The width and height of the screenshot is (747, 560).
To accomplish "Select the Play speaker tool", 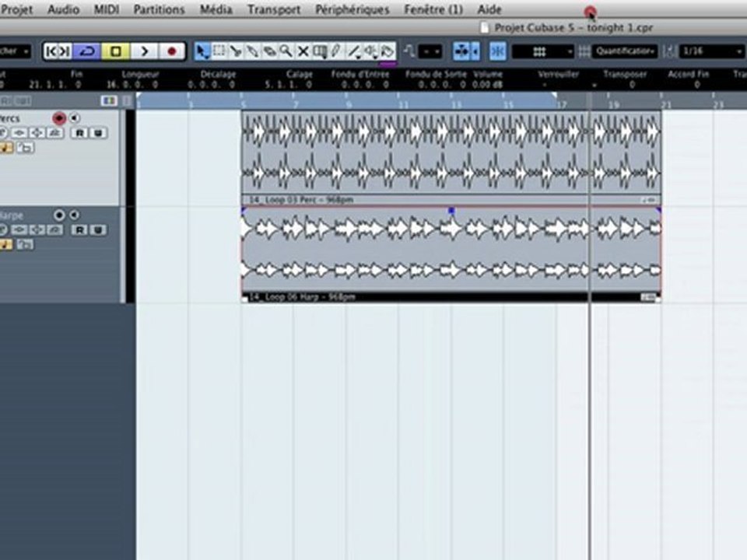I will 370,51.
